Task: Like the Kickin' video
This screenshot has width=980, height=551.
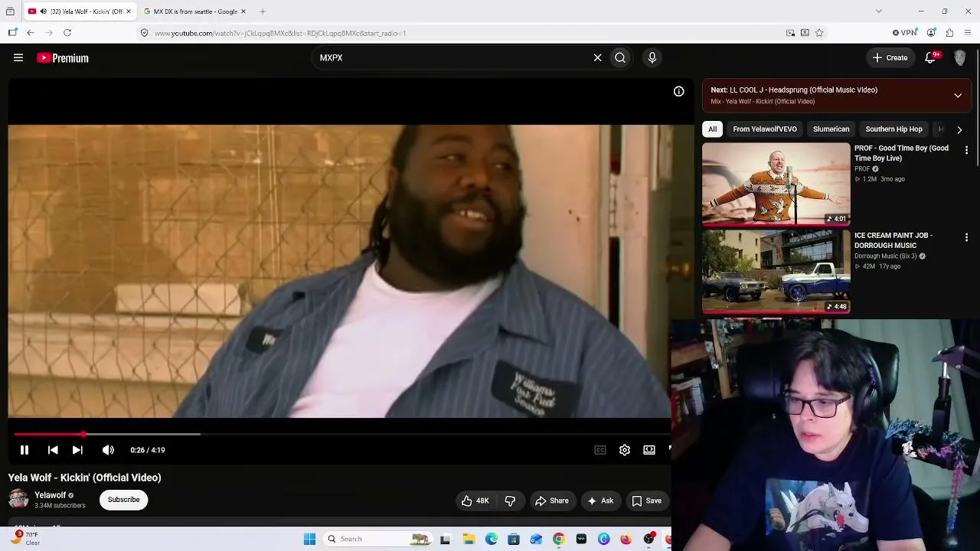Action: tap(475, 500)
